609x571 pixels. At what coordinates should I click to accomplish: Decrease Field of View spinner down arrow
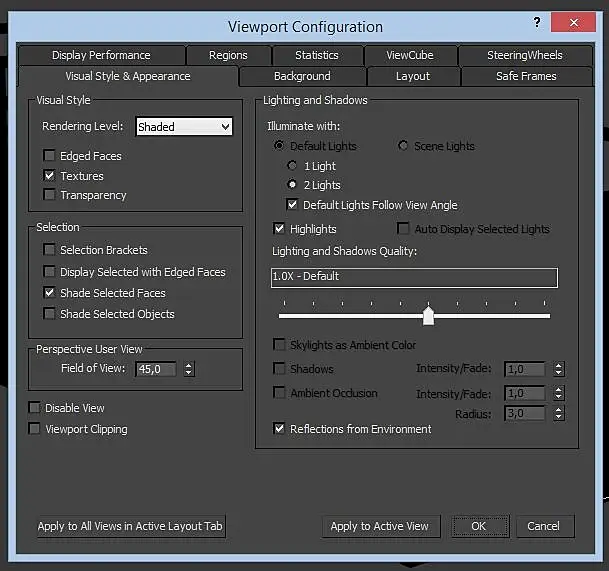tap(189, 373)
